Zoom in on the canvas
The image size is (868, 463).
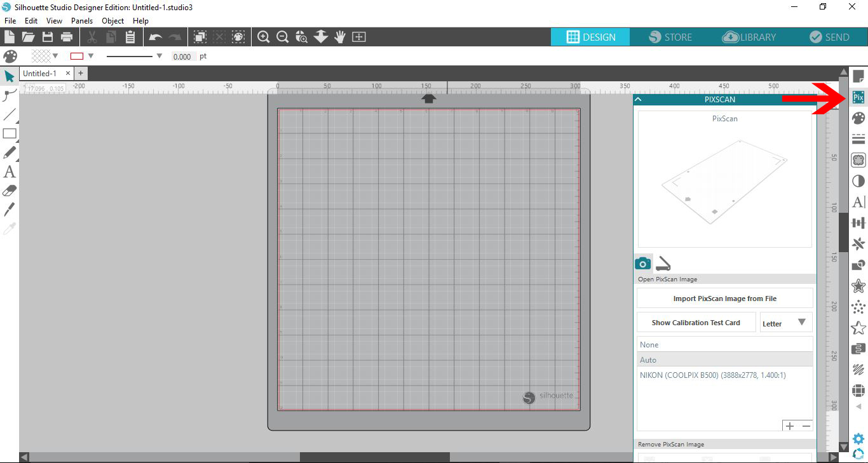tap(263, 37)
